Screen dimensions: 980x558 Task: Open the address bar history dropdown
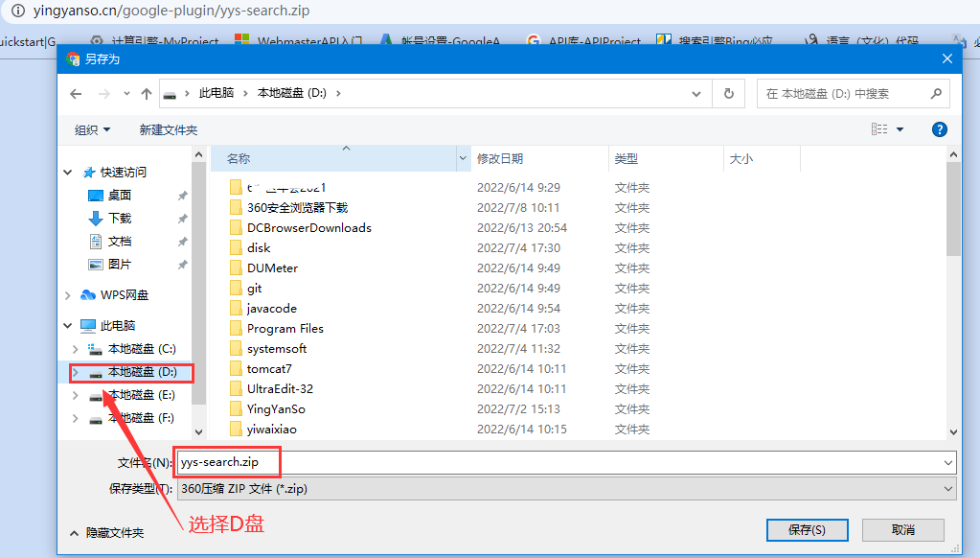697,94
